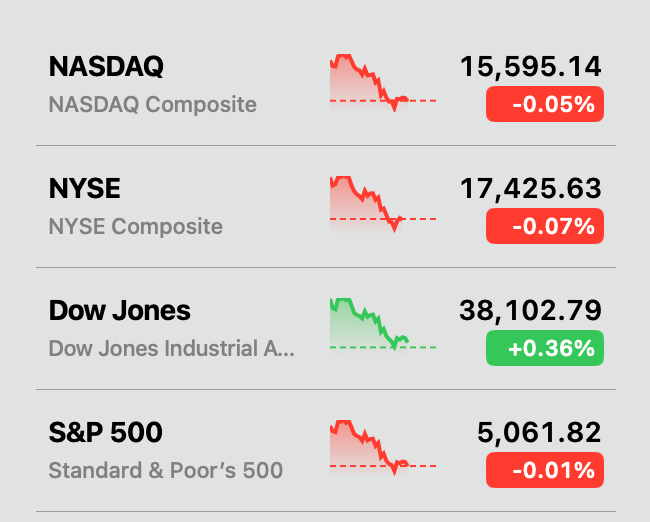Screen dimensions: 650x522
Task: Select the Dow Jones ticker name
Action: point(119,311)
